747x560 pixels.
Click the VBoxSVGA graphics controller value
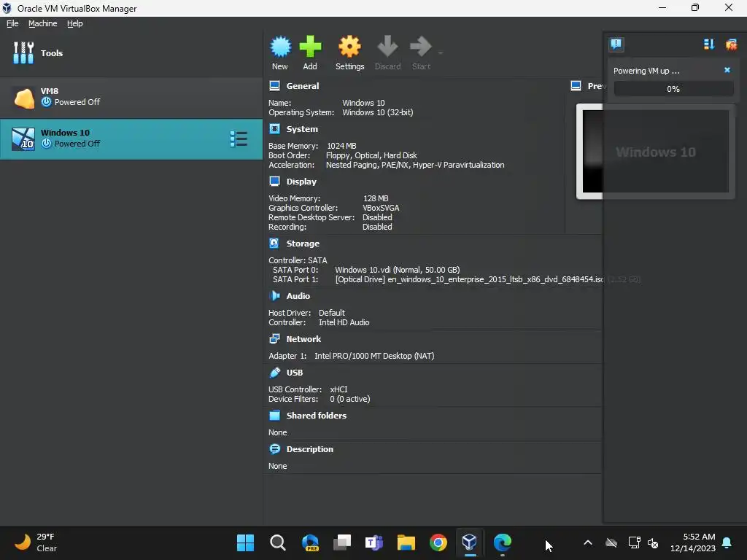[x=381, y=208]
